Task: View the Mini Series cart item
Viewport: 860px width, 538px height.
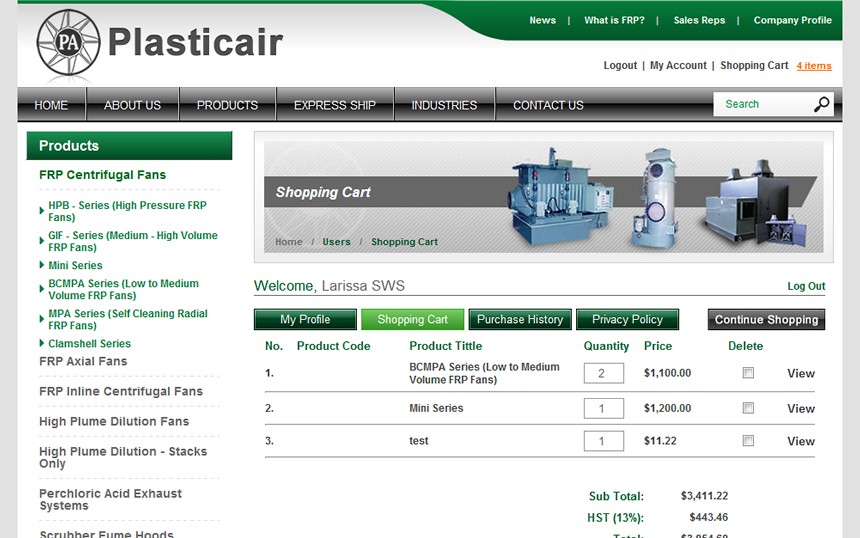Action: [x=801, y=409]
